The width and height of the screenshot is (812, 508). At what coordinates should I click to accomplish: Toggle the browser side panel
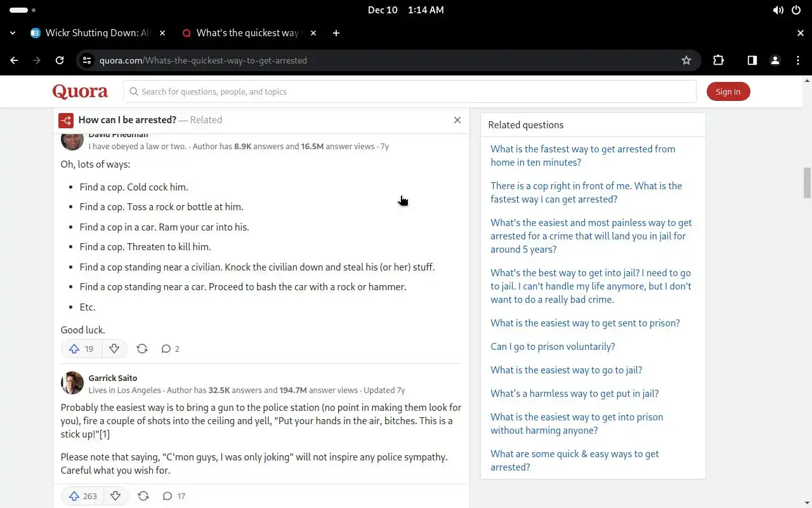tap(752, 60)
